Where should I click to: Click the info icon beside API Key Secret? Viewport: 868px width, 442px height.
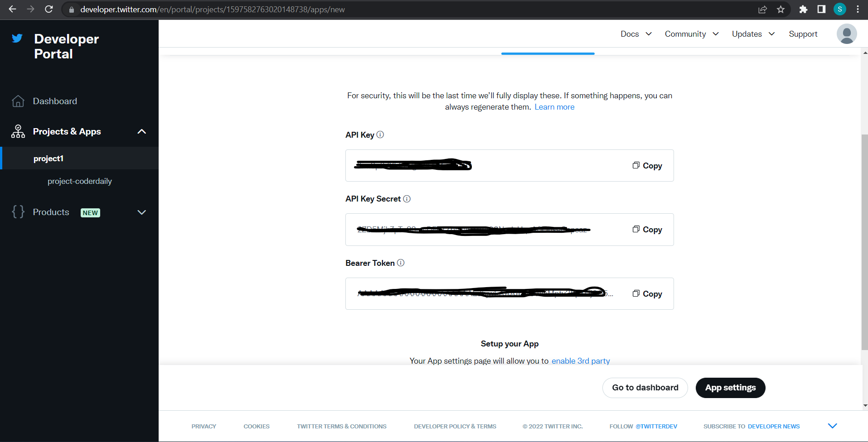tap(407, 199)
